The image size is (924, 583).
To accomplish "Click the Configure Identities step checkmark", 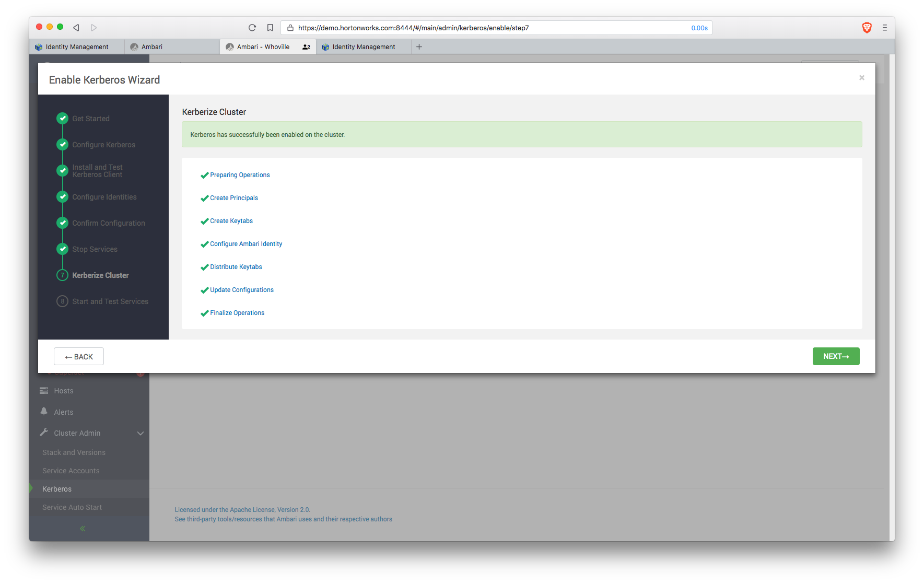I will 63,197.
